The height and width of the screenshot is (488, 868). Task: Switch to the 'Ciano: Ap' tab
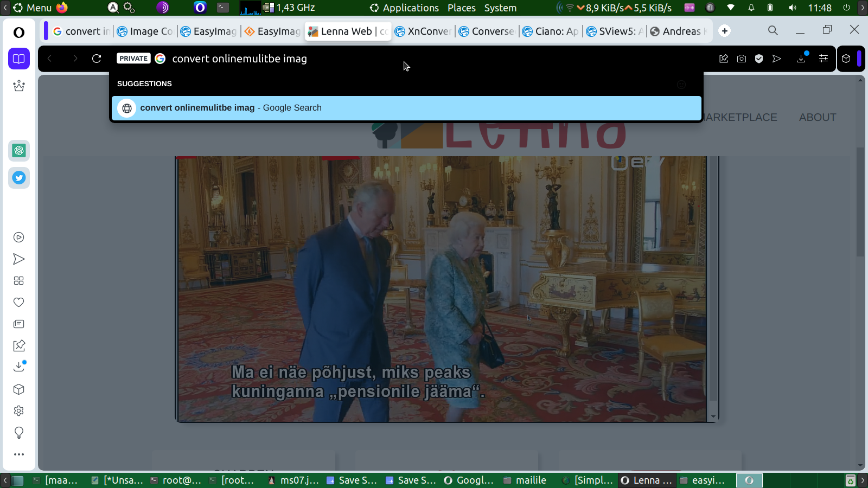(551, 31)
